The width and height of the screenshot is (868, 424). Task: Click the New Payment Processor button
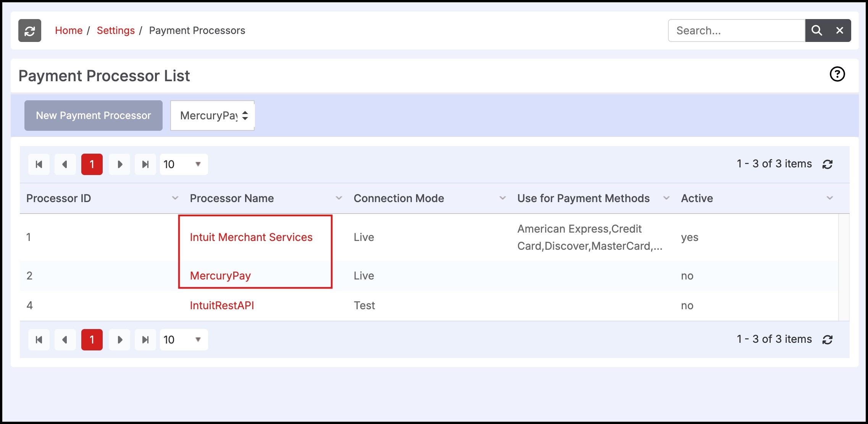[94, 116]
